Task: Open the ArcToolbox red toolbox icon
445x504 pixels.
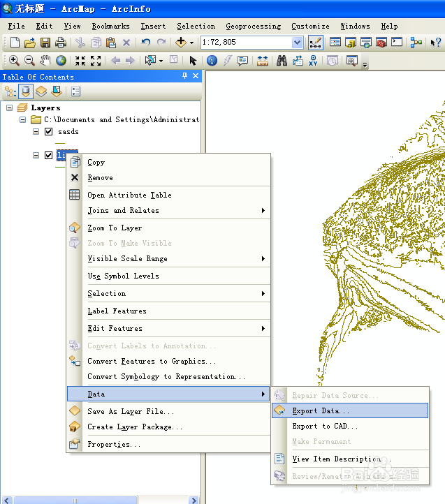Action: point(381,42)
